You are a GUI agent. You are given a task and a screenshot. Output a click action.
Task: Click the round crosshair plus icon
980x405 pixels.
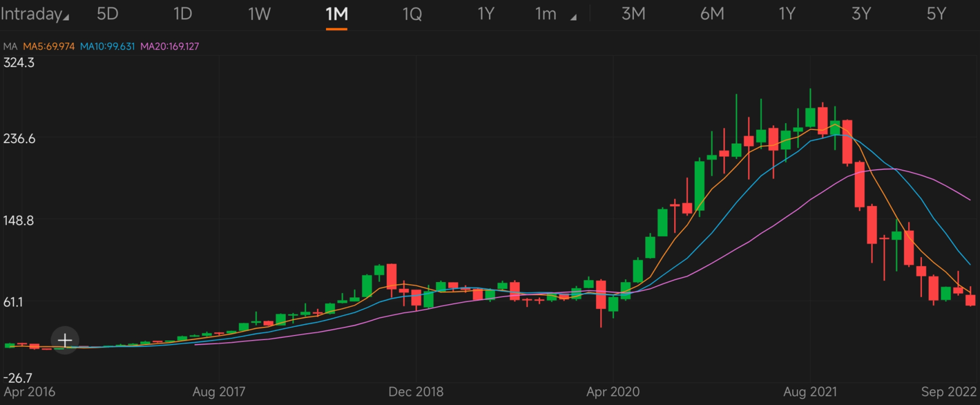[x=65, y=340]
